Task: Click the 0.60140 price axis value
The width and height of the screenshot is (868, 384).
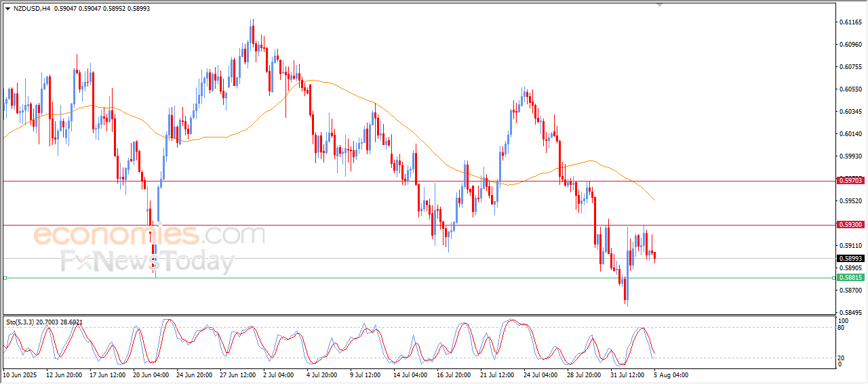Action: point(850,134)
